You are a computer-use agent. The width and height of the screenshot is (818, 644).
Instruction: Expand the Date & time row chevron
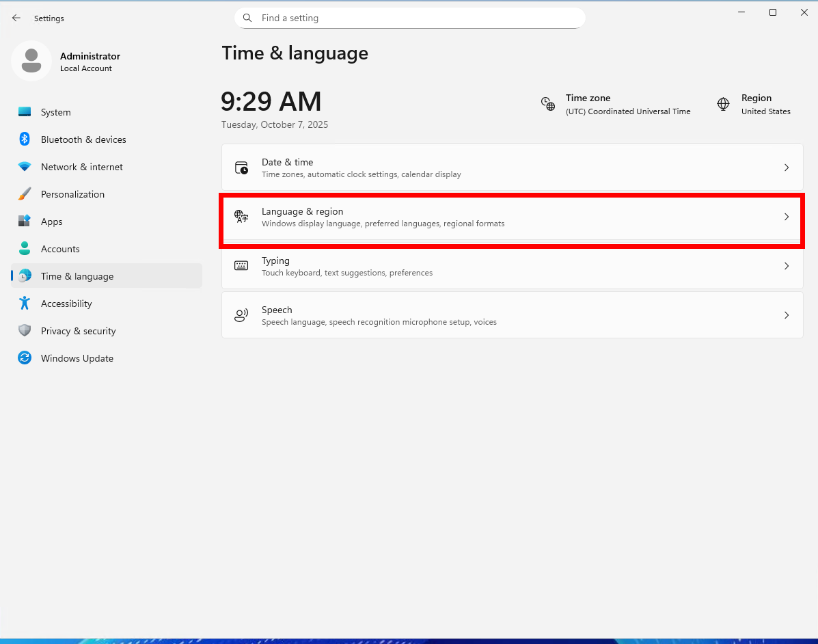[786, 167]
